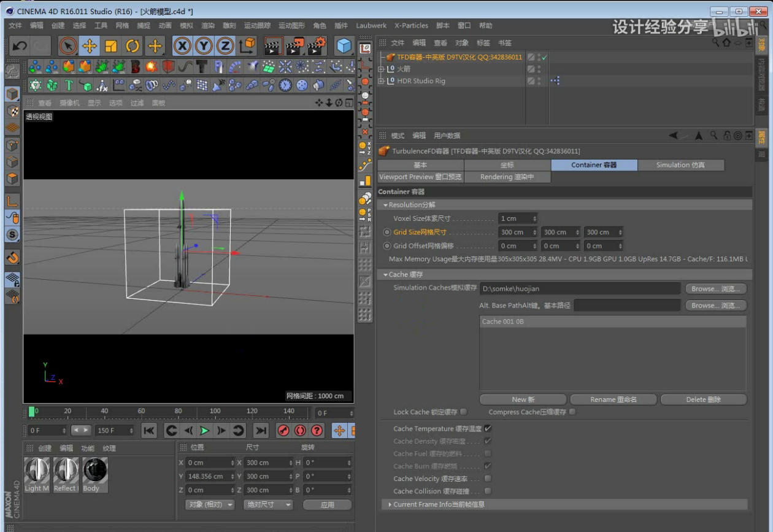This screenshot has width=773, height=532.
Task: Toggle the Y axis lock
Action: (204, 46)
